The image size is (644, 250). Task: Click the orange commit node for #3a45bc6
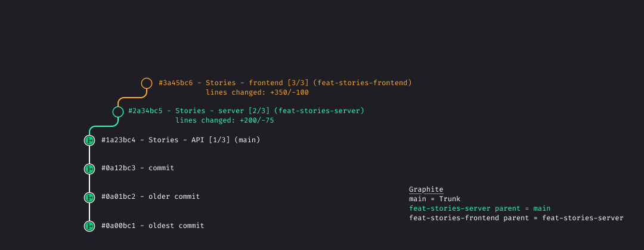pos(147,83)
